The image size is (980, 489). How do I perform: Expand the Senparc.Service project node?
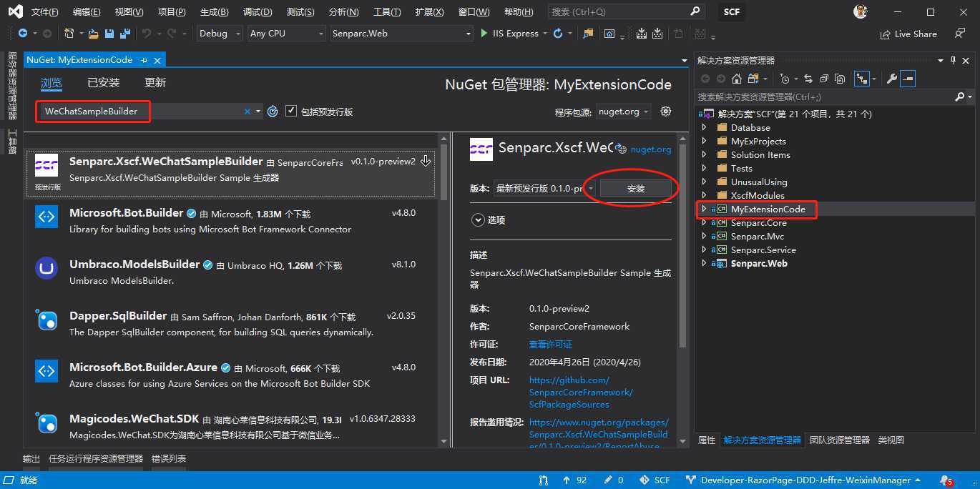click(704, 250)
